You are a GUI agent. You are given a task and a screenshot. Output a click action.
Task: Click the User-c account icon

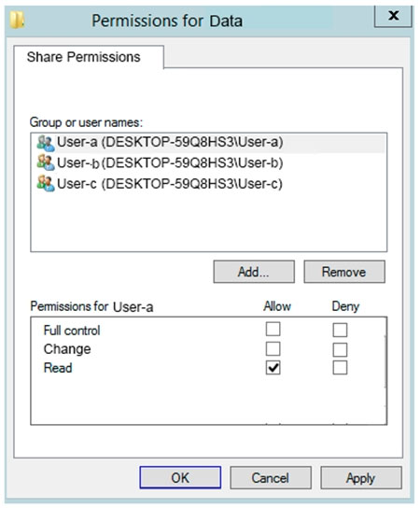pos(46,184)
